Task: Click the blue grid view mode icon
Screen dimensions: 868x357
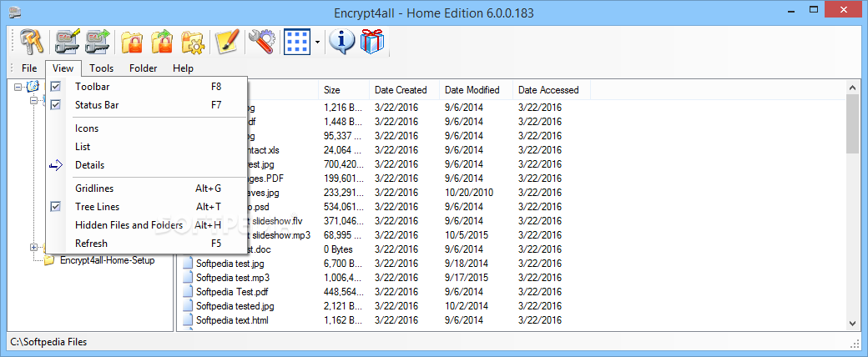Action: tap(297, 42)
